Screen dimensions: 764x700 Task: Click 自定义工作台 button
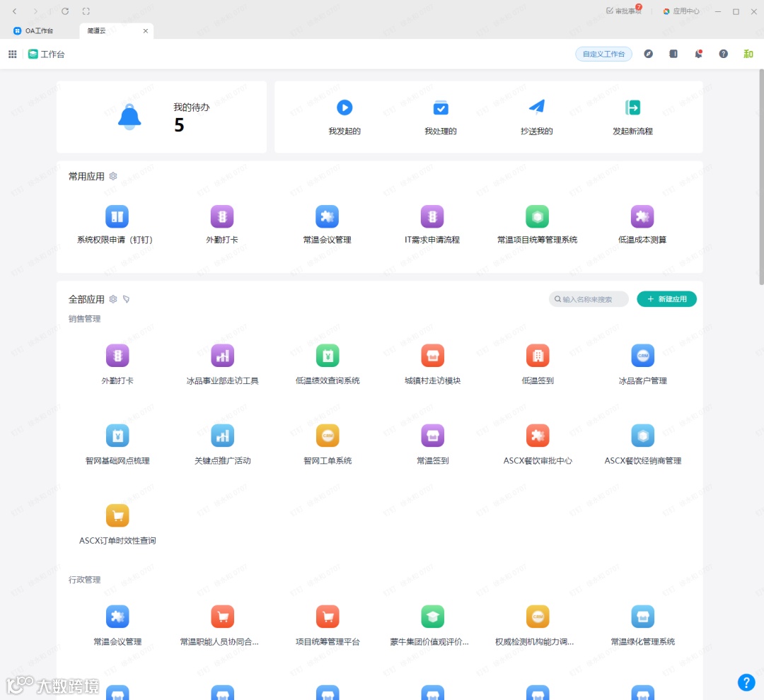[603, 54]
